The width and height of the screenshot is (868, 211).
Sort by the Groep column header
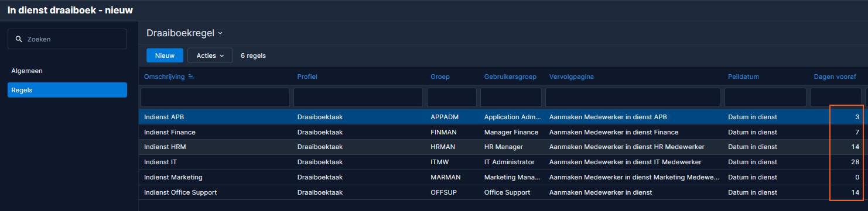click(x=440, y=77)
